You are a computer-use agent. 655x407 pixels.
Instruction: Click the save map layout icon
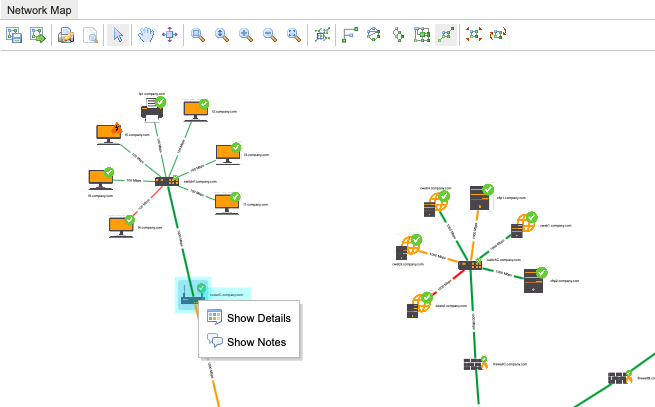click(14, 35)
